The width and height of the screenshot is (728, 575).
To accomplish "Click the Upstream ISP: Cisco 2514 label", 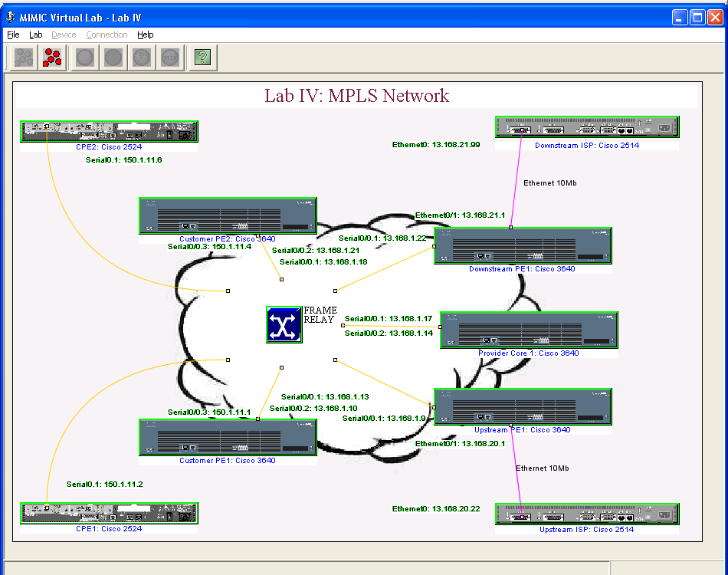I will [586, 529].
